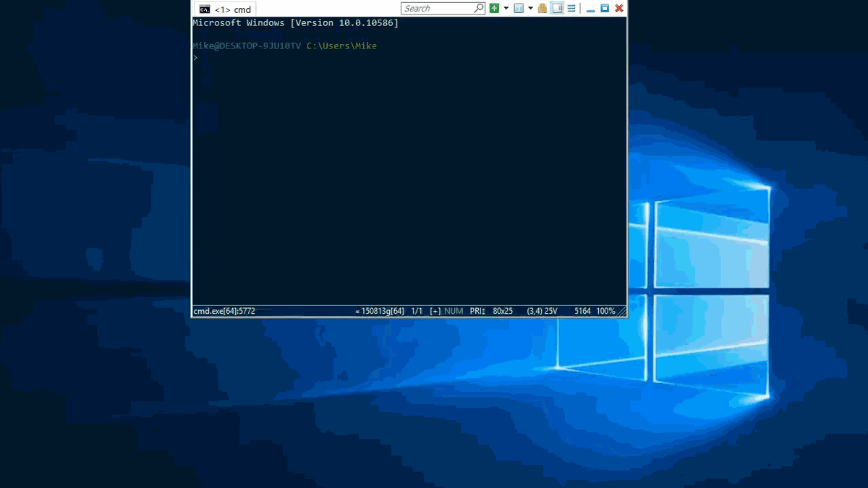Toggle the lock icon on the toolbar
The image size is (868, 488).
pos(542,9)
